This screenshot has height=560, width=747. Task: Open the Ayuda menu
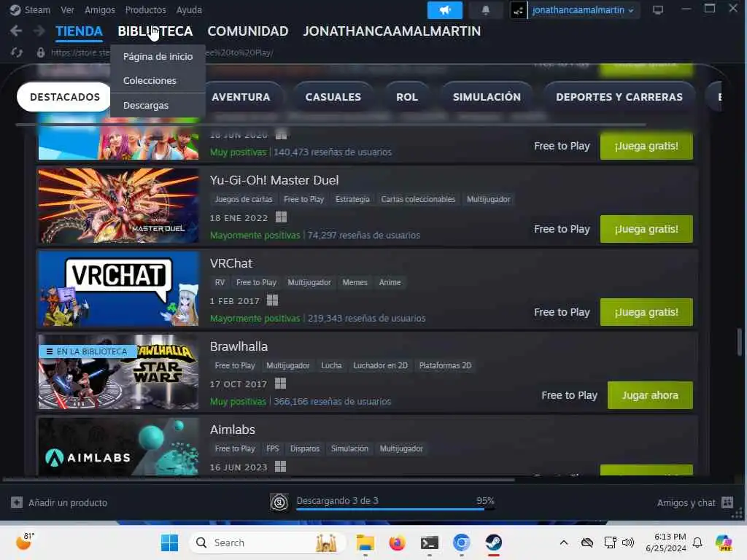point(189,9)
